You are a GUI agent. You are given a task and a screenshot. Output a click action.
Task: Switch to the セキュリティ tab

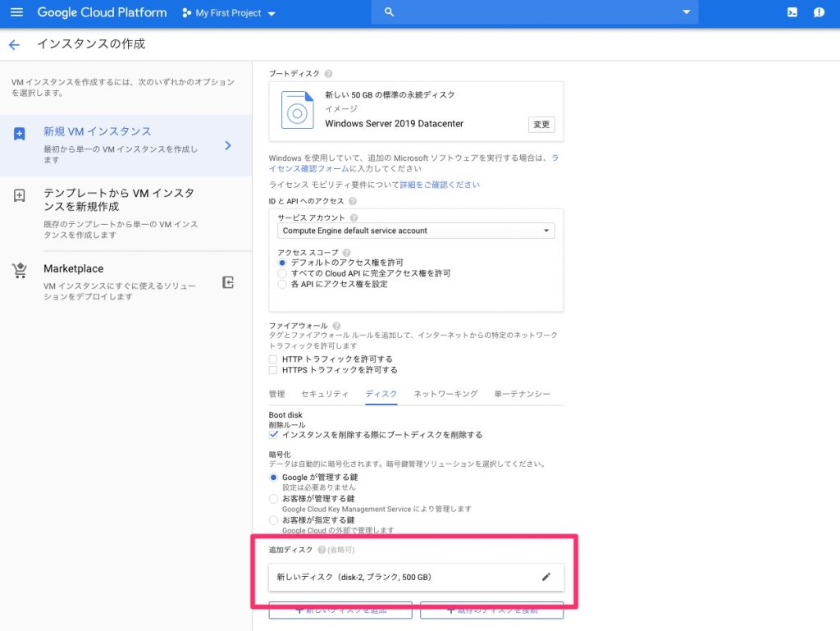click(325, 394)
